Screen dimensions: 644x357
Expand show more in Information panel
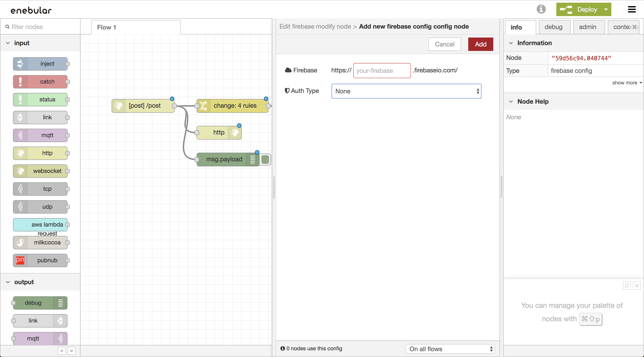(x=626, y=82)
